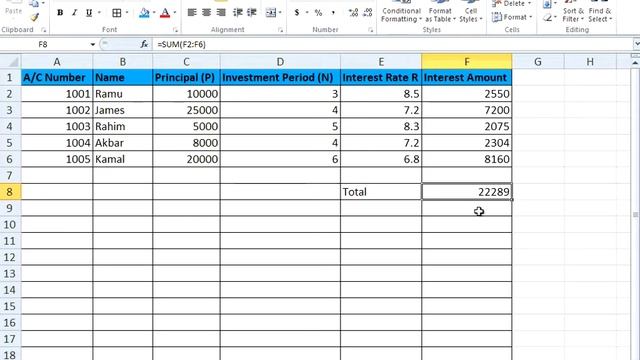Select row 12 header
Viewport: 640px width, 360px height.
tap(10, 257)
